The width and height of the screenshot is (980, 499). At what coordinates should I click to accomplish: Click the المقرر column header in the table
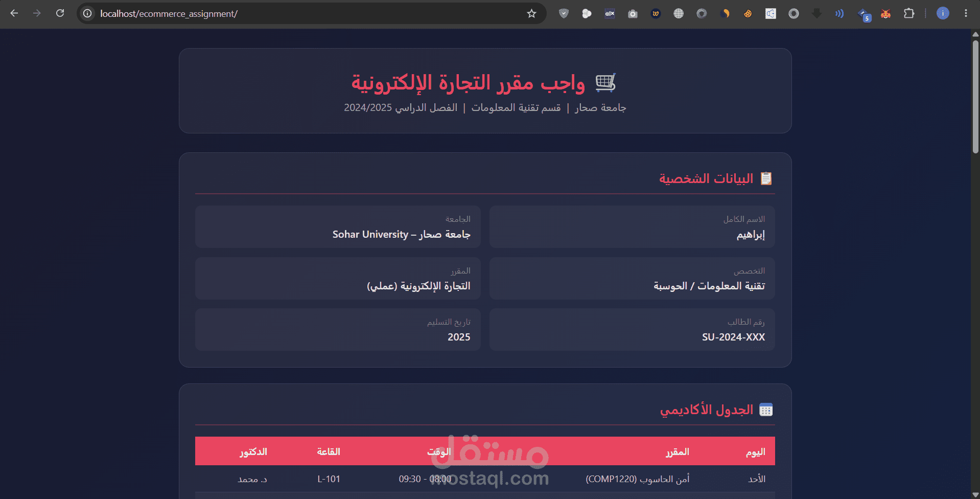click(x=678, y=452)
